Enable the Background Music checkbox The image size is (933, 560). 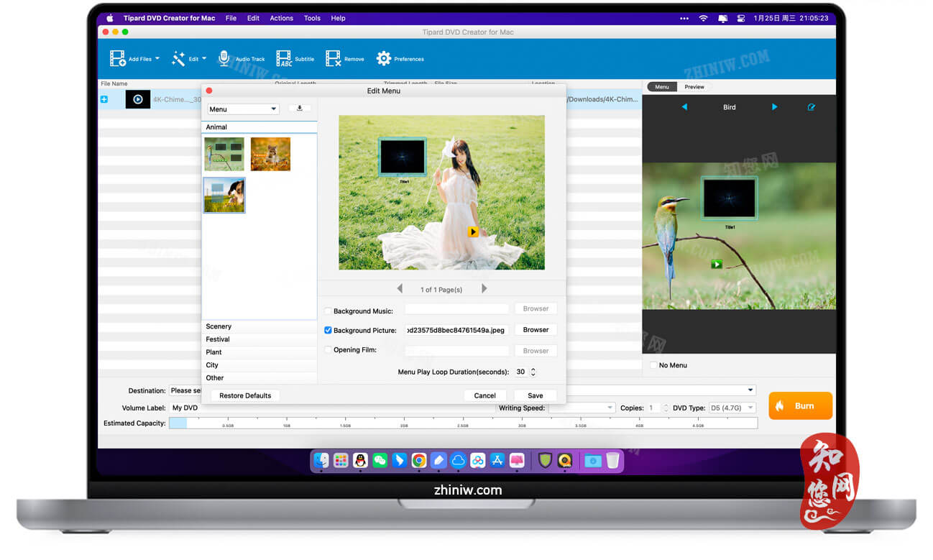(328, 311)
